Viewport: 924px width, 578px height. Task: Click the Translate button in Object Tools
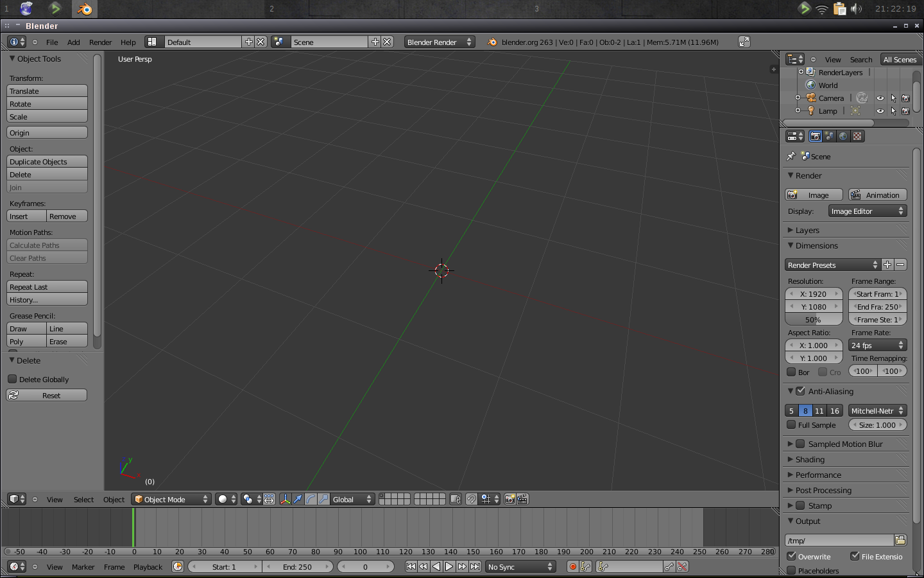(x=46, y=91)
